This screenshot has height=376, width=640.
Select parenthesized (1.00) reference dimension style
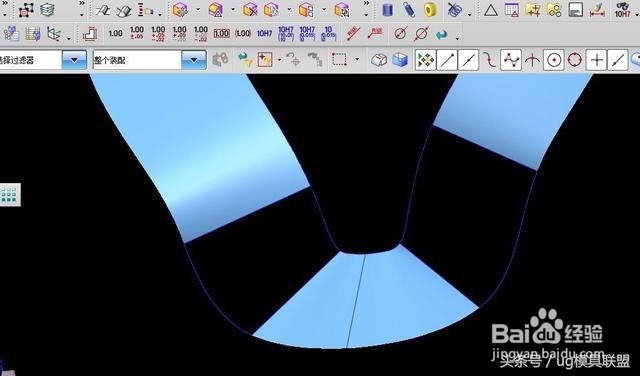[243, 34]
